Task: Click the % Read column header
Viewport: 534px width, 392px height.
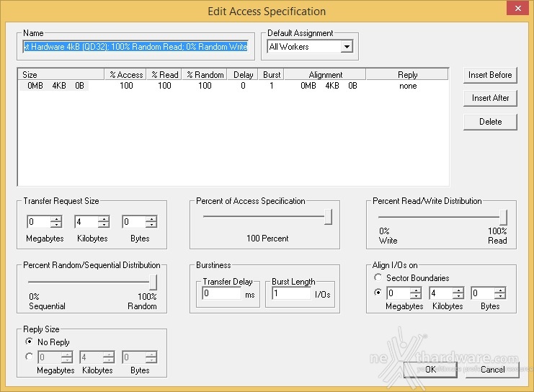Action: click(x=164, y=75)
